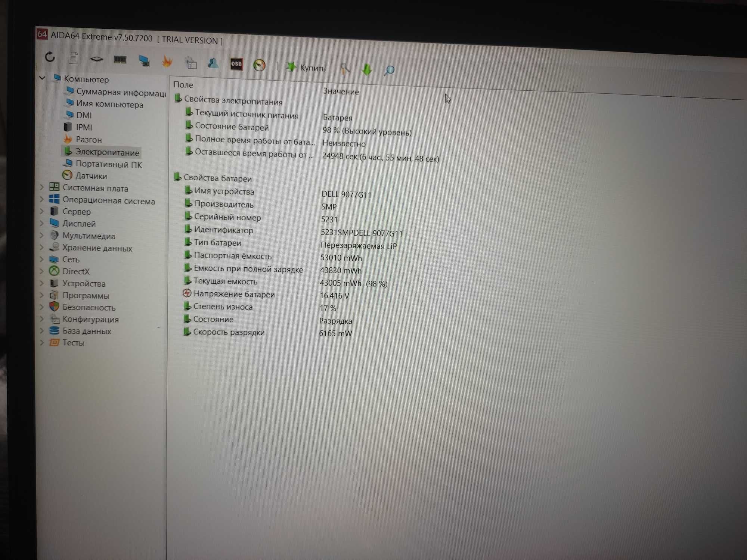Viewport: 747px width, 560px height.
Task: Select Имя устройства row
Action: coord(278,193)
